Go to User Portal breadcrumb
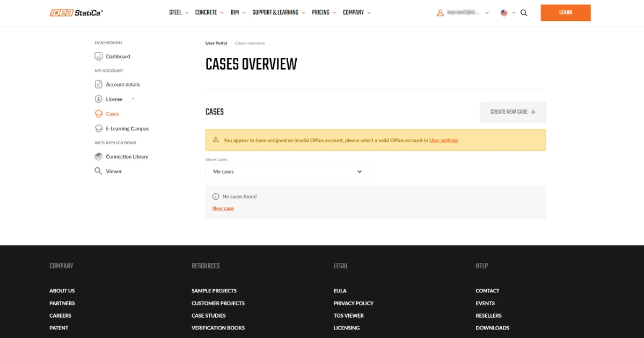The height and width of the screenshot is (338, 644). 216,43
